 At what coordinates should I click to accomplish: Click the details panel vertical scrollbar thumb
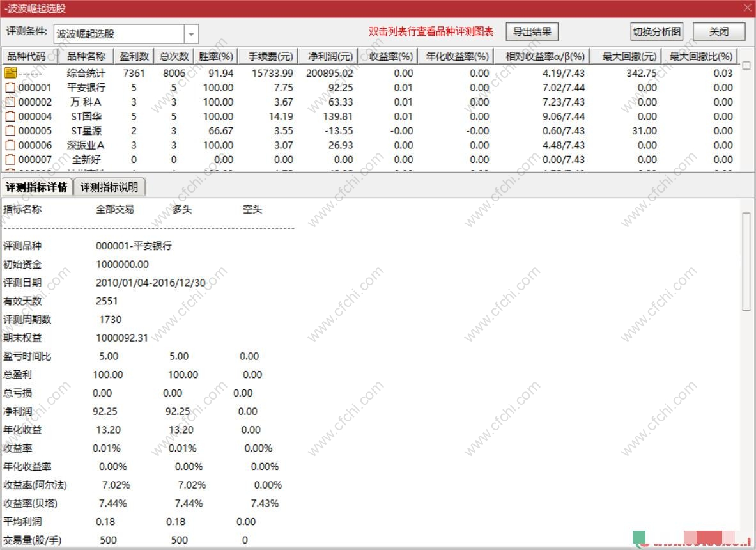746,262
